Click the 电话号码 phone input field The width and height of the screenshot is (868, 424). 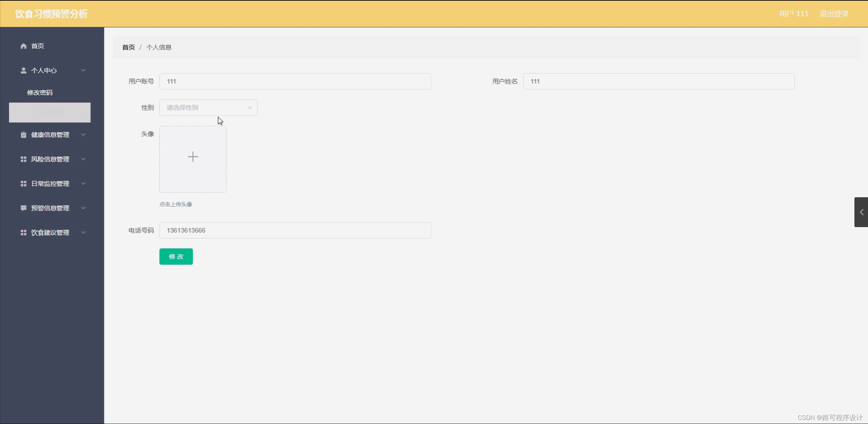point(295,230)
